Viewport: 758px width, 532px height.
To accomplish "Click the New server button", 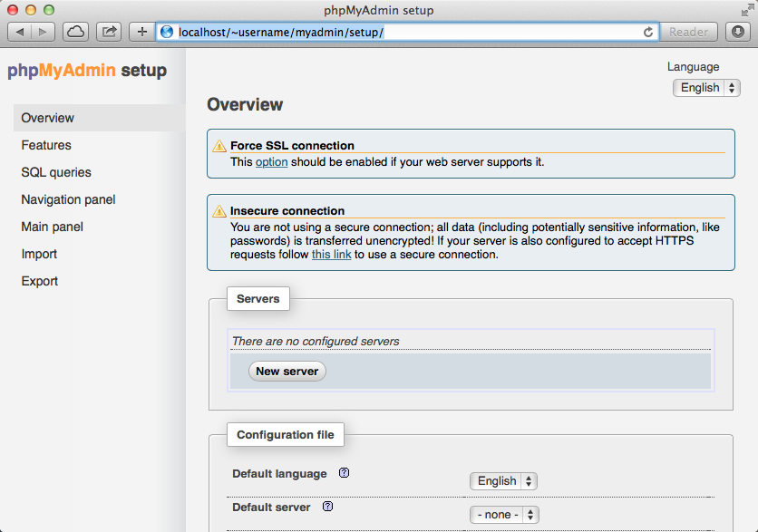I will [x=287, y=371].
